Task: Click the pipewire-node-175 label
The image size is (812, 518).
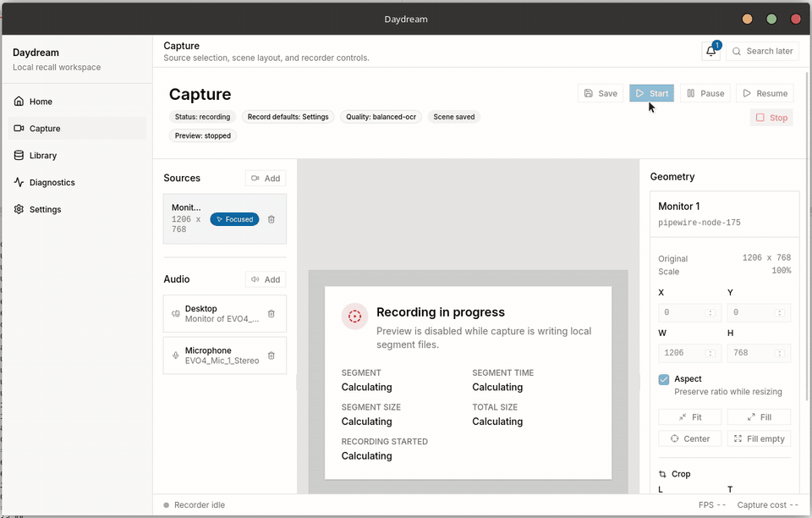Action: 700,223
